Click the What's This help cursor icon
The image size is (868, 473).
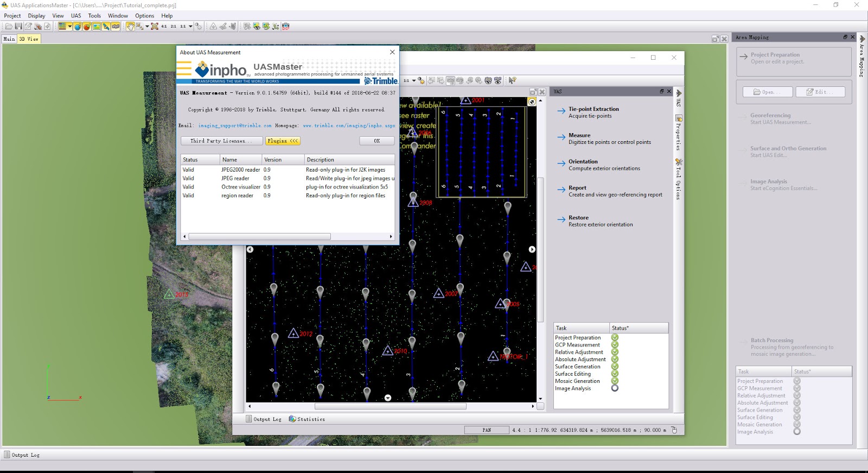[x=512, y=80]
